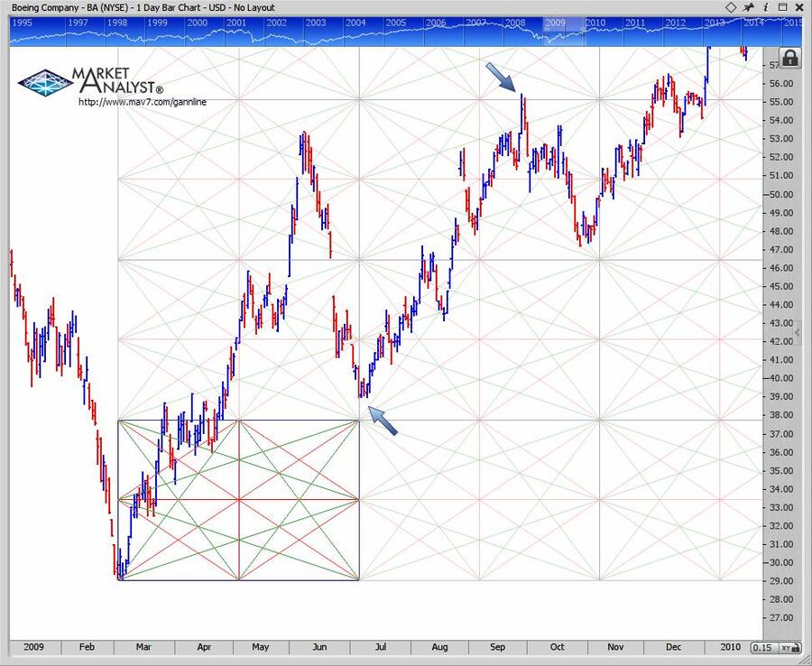Click the Market Analyst diamond logo
The height and width of the screenshot is (666, 812).
pyautogui.click(x=45, y=83)
